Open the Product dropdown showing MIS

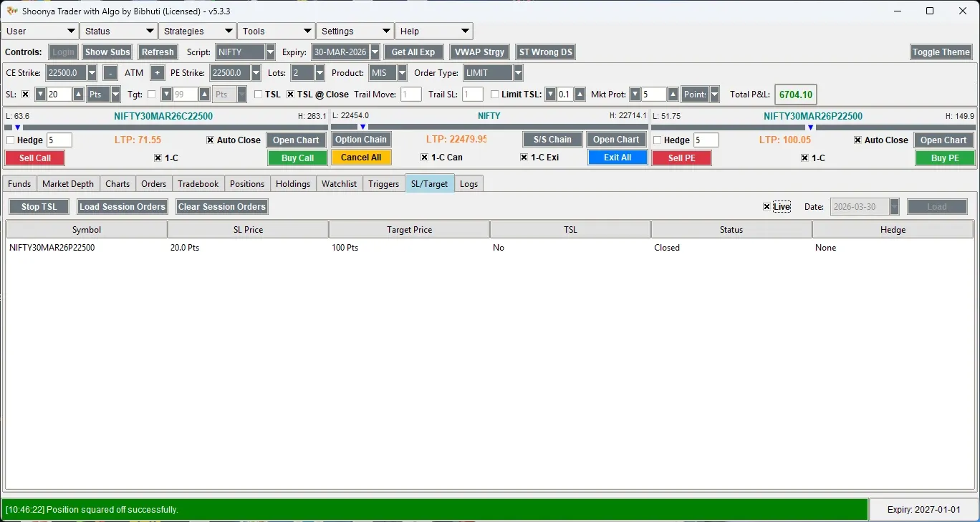point(402,73)
